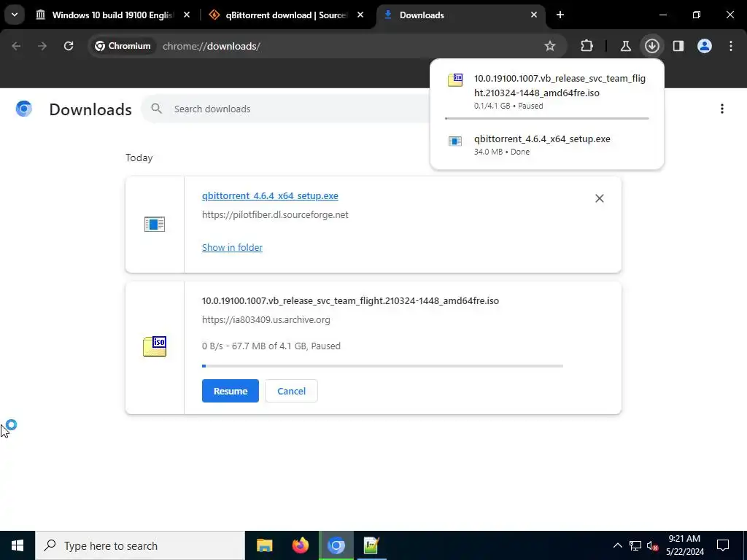747x560 pixels.
Task: Click the Today date heading
Action: (x=139, y=157)
